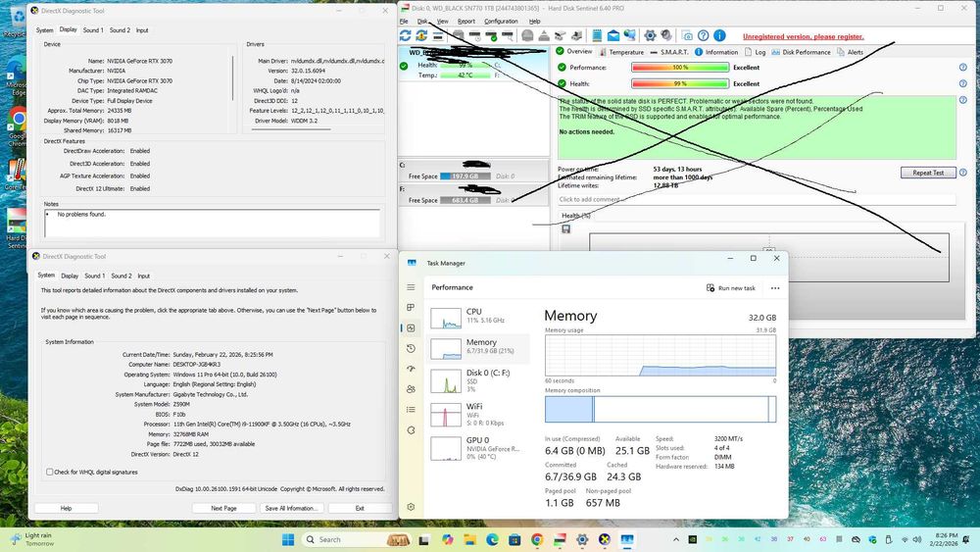Open File Explorer from taskbar

pos(469,539)
